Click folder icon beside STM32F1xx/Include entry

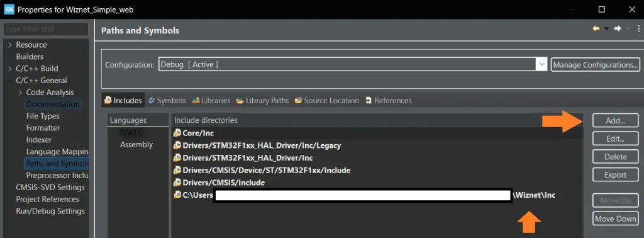177,170
